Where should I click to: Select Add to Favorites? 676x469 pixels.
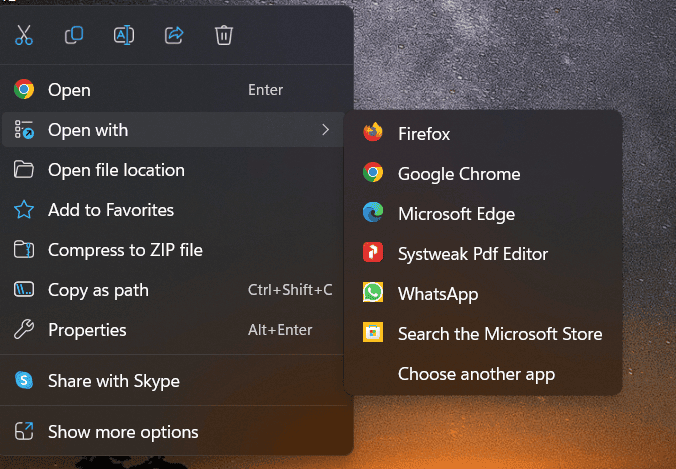click(110, 210)
